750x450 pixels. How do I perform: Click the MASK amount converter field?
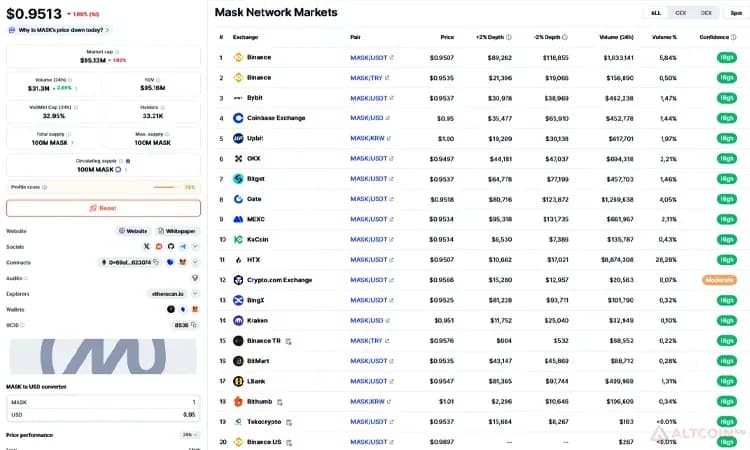(x=103, y=402)
